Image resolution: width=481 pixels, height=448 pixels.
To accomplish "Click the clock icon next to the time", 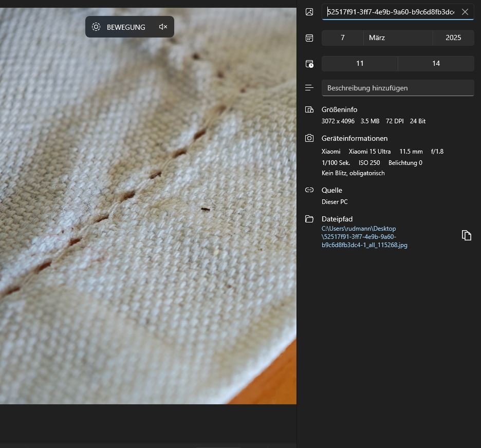I will pyautogui.click(x=309, y=64).
